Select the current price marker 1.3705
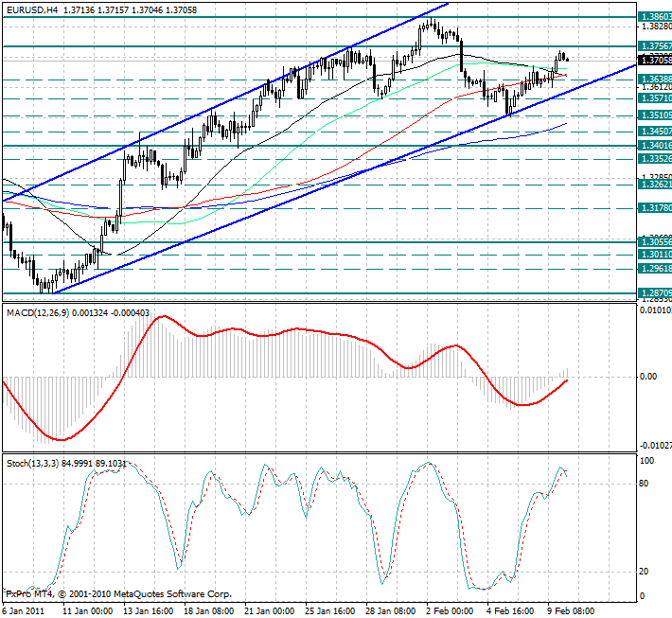The width and height of the screenshot is (672, 618). pos(655,59)
